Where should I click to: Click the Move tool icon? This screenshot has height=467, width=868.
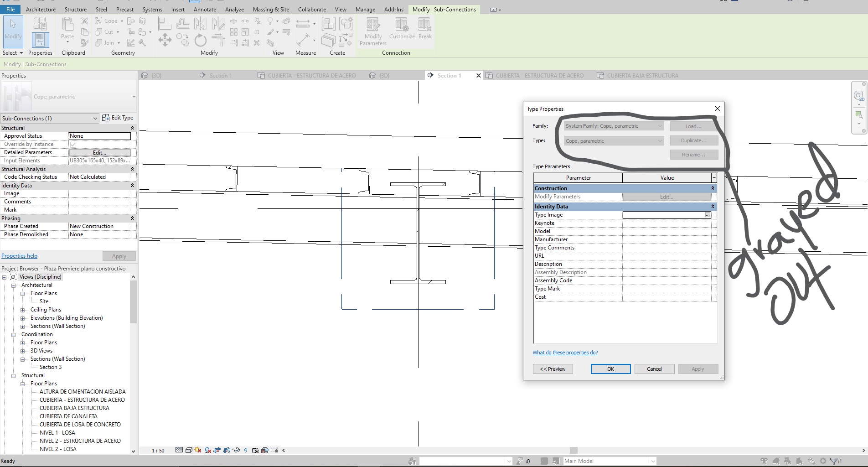165,40
